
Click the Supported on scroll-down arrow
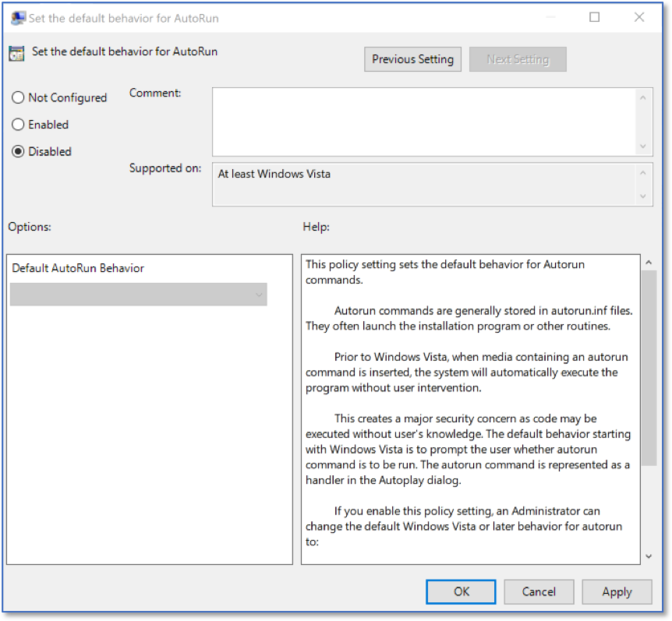643,196
